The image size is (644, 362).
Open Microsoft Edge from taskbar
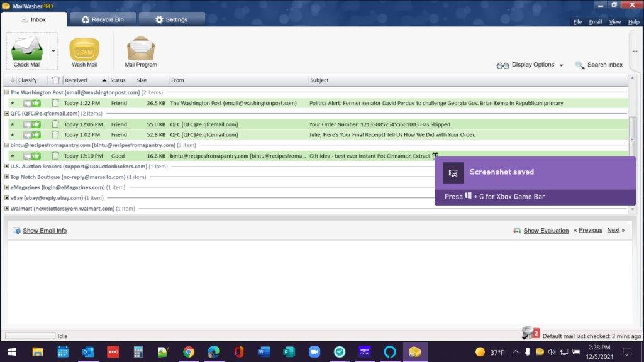[x=214, y=352]
